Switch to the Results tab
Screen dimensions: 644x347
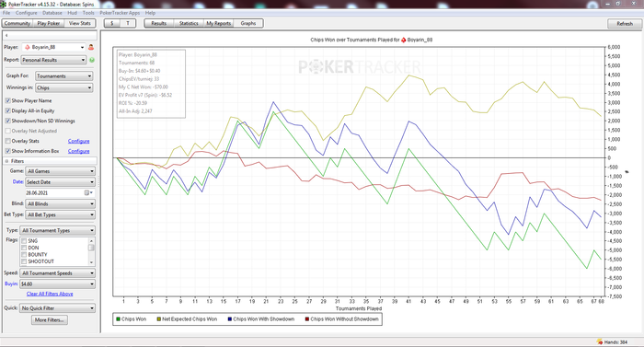pyautogui.click(x=159, y=23)
